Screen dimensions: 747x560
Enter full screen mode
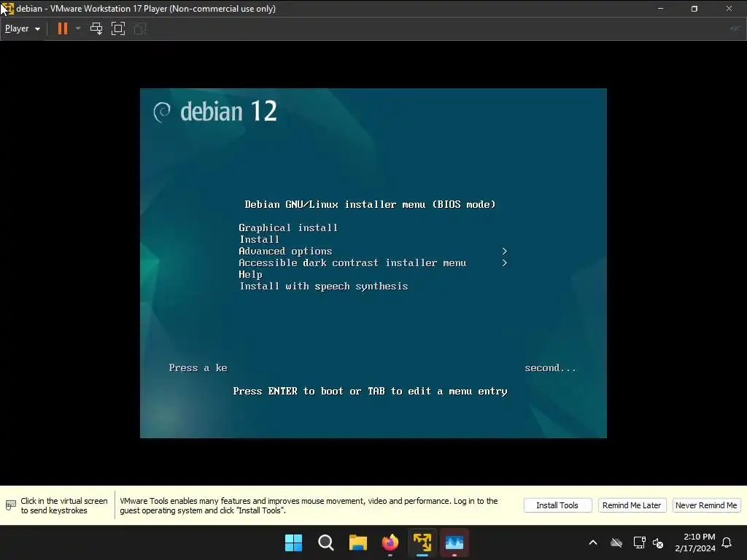click(x=118, y=28)
